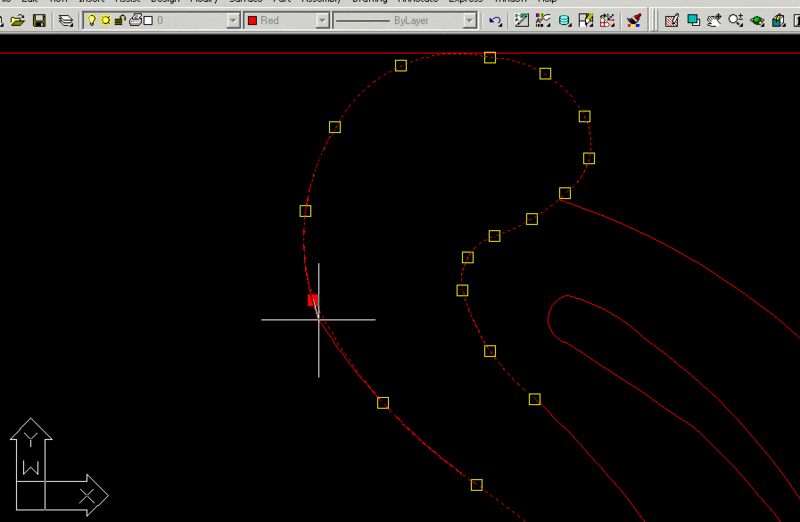Click the colored ABC text style icon

pos(543,20)
